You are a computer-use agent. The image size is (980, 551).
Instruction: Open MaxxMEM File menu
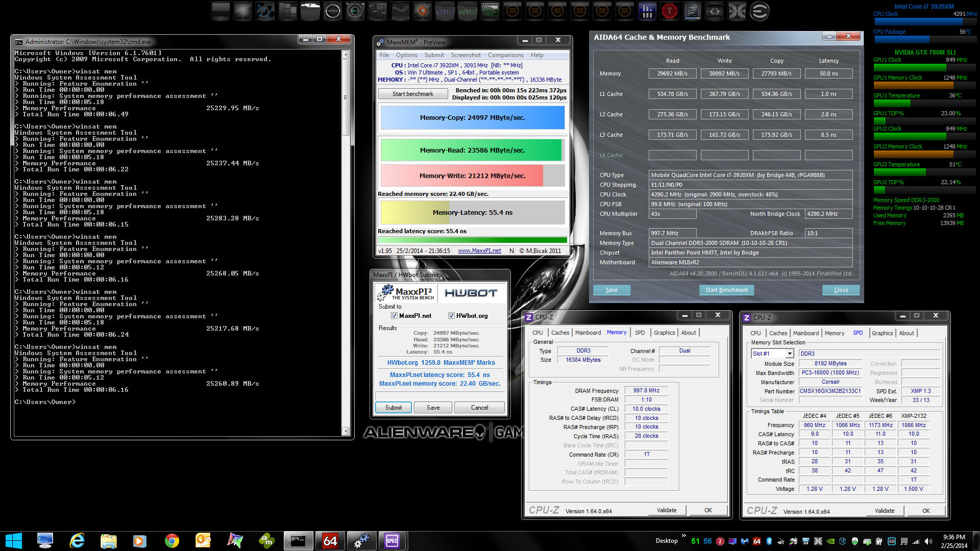384,55
